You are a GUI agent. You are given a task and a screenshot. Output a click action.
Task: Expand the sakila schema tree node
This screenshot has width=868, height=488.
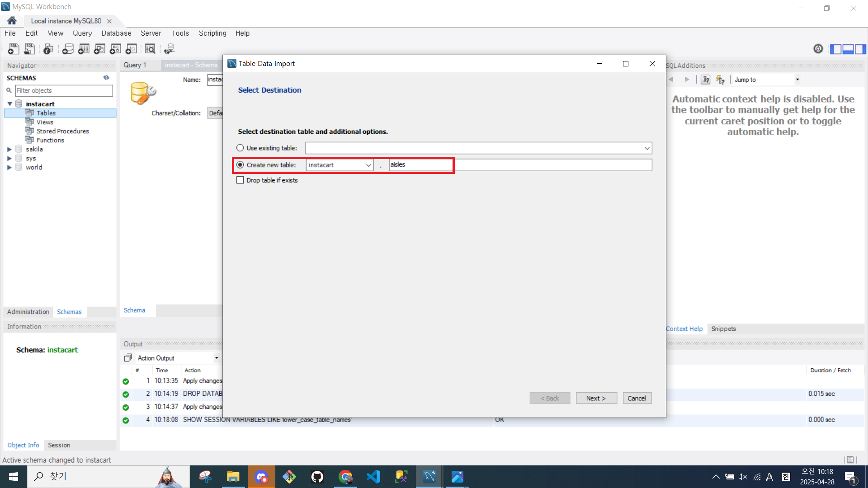(x=9, y=149)
